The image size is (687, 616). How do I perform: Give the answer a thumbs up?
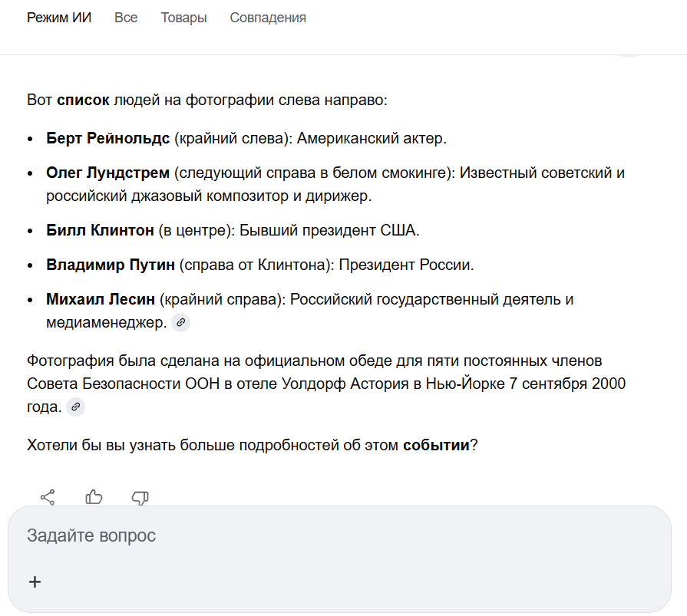click(x=94, y=497)
